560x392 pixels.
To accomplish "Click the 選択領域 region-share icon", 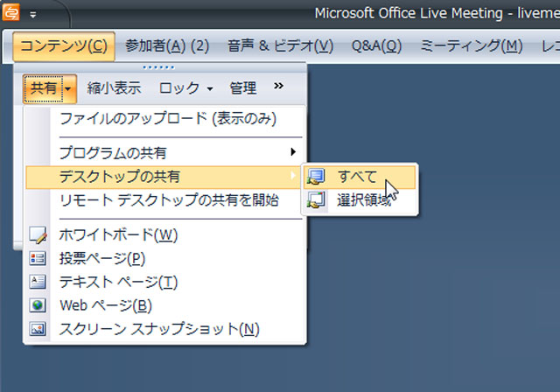I will pos(316,199).
